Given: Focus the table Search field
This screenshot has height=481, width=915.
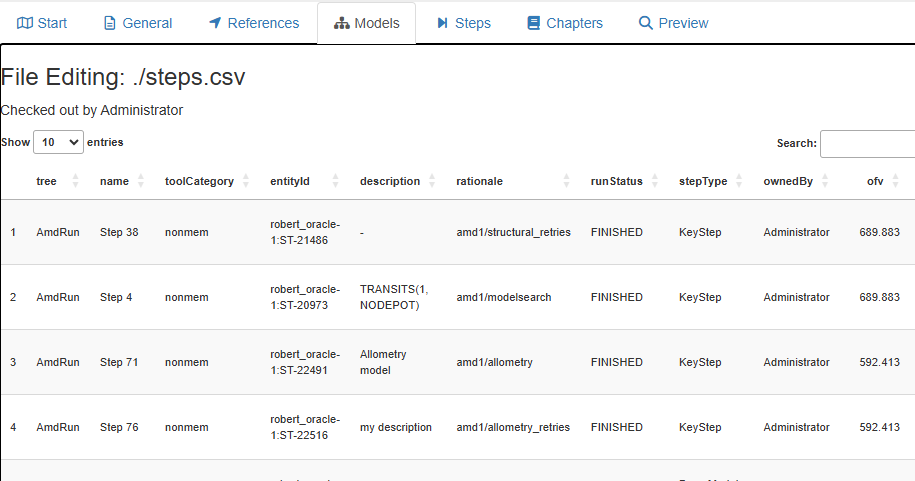Looking at the screenshot, I should click(867, 144).
